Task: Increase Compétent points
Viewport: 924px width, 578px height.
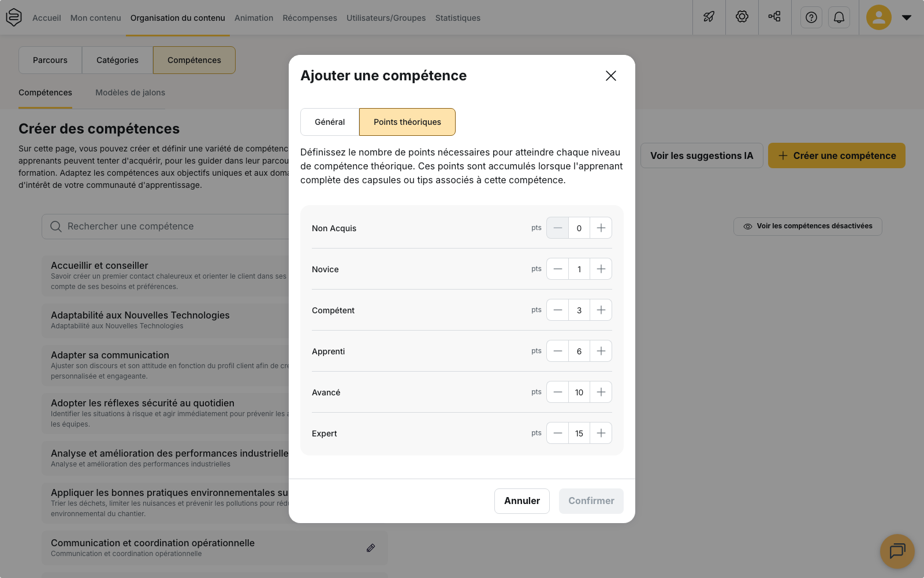Action: coord(601,310)
